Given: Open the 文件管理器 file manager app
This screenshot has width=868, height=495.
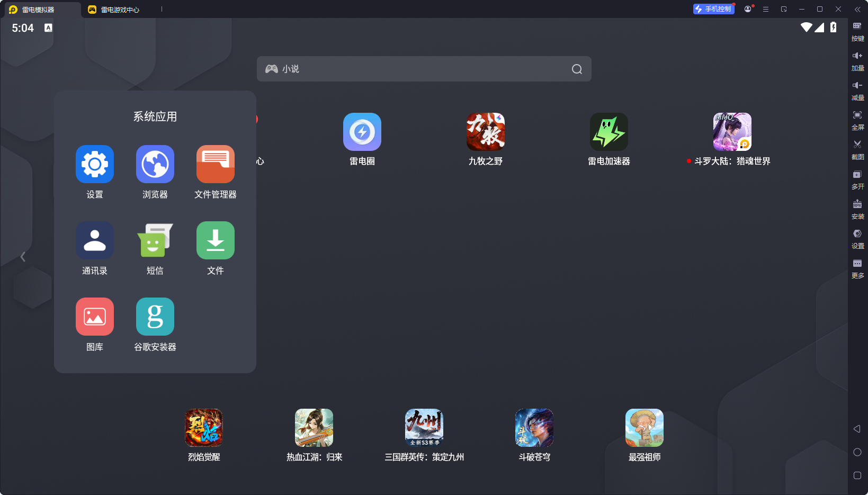Looking at the screenshot, I should [216, 164].
